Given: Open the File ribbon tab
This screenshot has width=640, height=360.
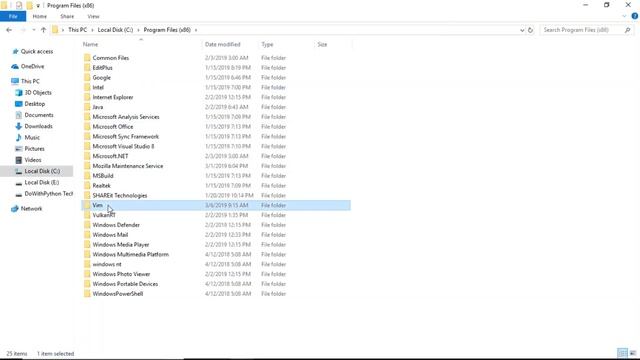Looking at the screenshot, I should coord(13,16).
